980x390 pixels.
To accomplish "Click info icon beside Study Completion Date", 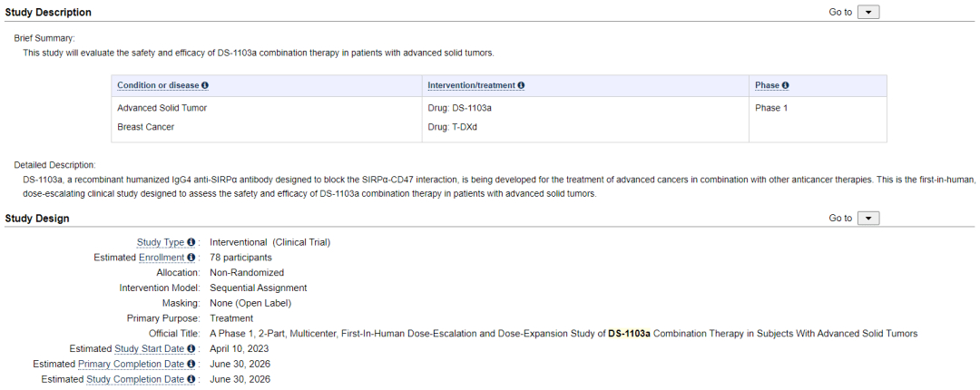I will click(x=191, y=379).
